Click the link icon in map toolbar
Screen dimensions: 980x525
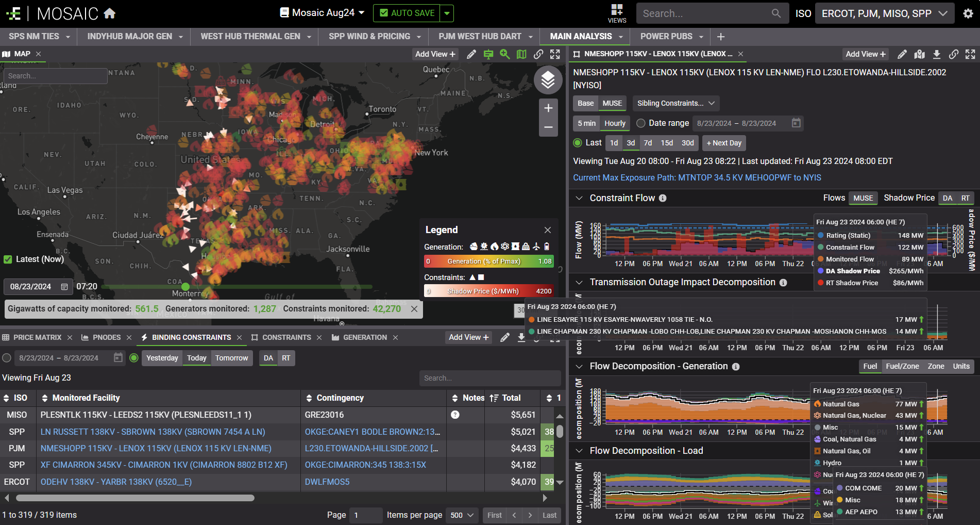pos(538,54)
